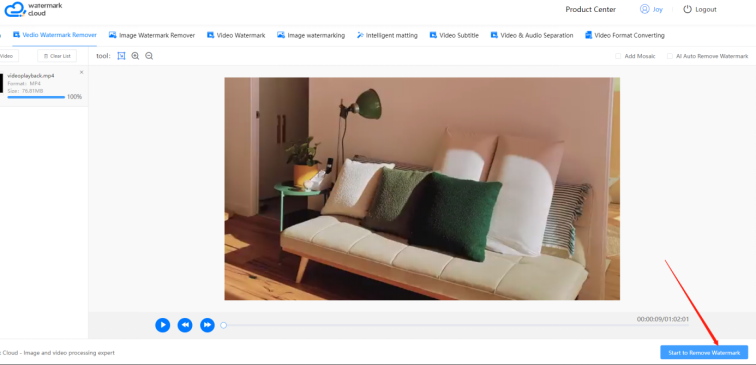Select the Intelligent matting tab
Image resolution: width=756 pixels, height=365 pixels.
click(x=387, y=35)
